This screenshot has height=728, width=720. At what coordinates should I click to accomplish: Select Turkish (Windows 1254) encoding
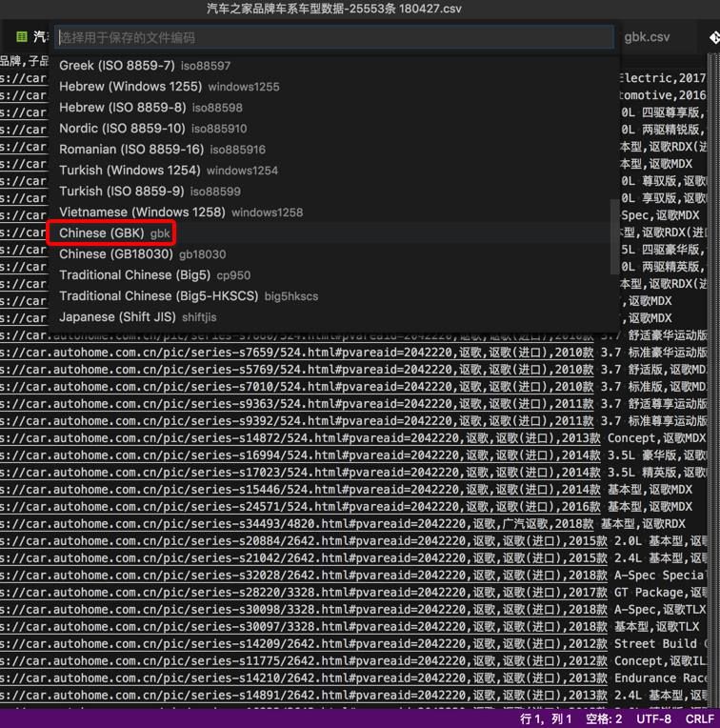334,170
